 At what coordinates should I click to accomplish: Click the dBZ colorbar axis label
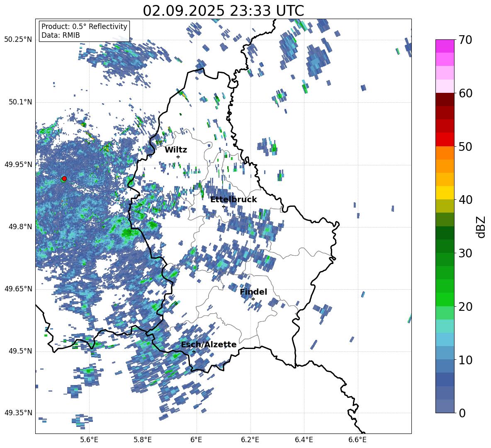481,227
